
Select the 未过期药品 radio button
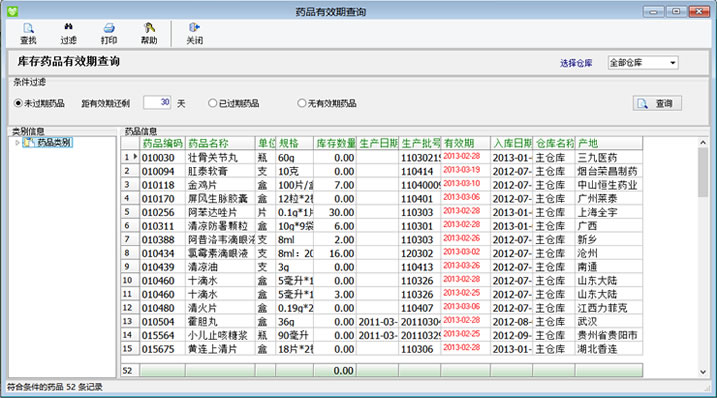[18, 103]
